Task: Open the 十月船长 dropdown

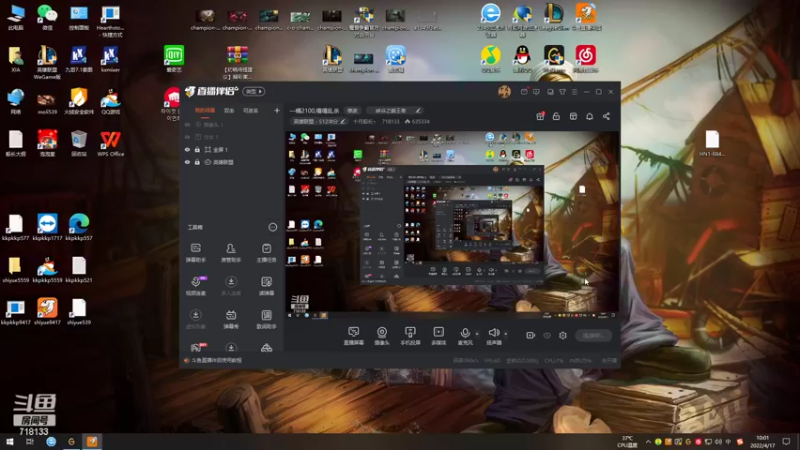Action: click(x=364, y=121)
